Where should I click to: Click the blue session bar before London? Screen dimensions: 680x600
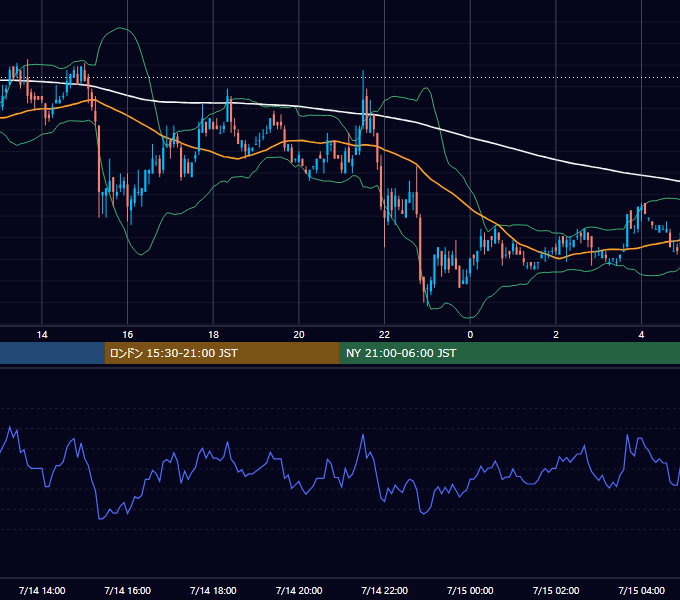[x=52, y=353]
